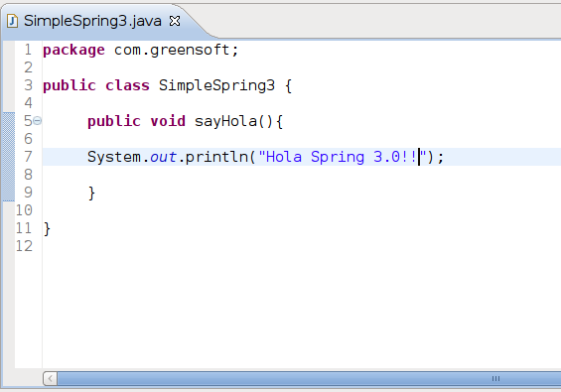Click 'println' on line 7
Image resolution: width=561 pixels, height=392 pixels.
(216, 158)
